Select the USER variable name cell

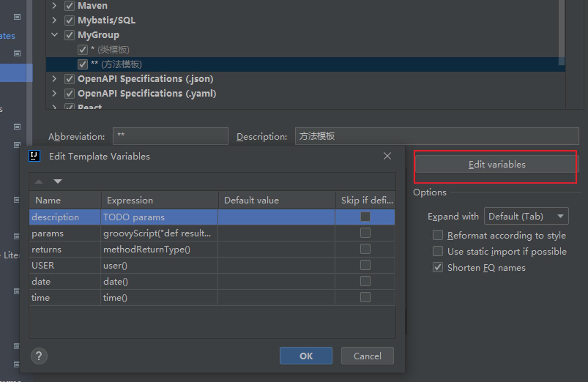(x=65, y=265)
